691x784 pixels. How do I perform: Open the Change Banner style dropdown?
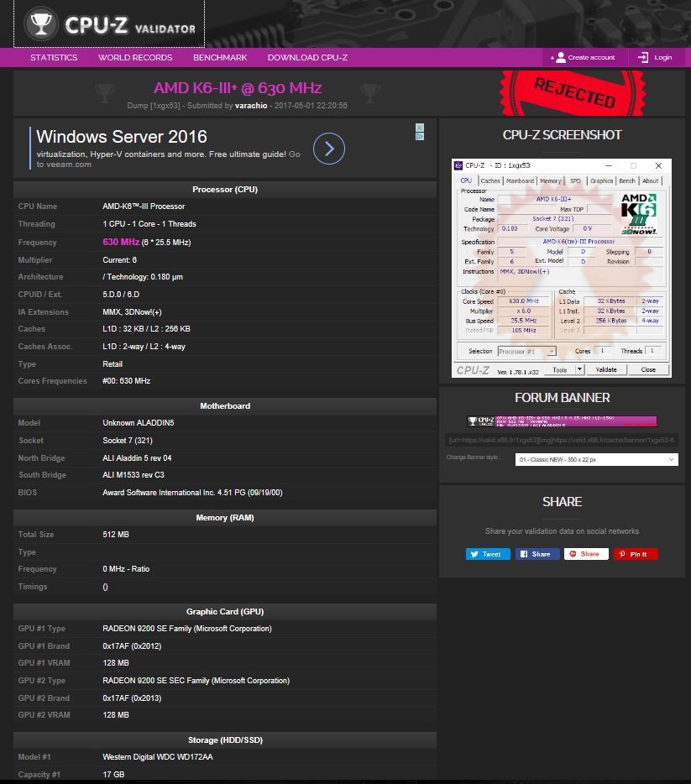coord(596,459)
